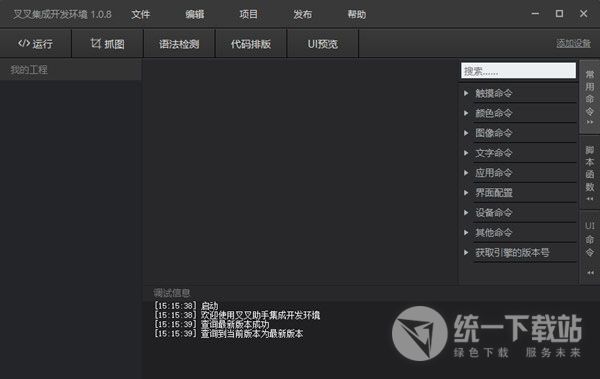Image resolution: width=600 pixels, height=379 pixels.
Task: Expand the 颜色命令 arrow
Action: click(x=466, y=113)
